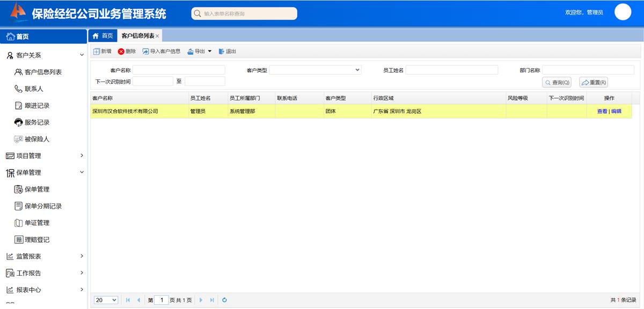
Task: Click 删除 delete toolbar button
Action: coord(127,51)
